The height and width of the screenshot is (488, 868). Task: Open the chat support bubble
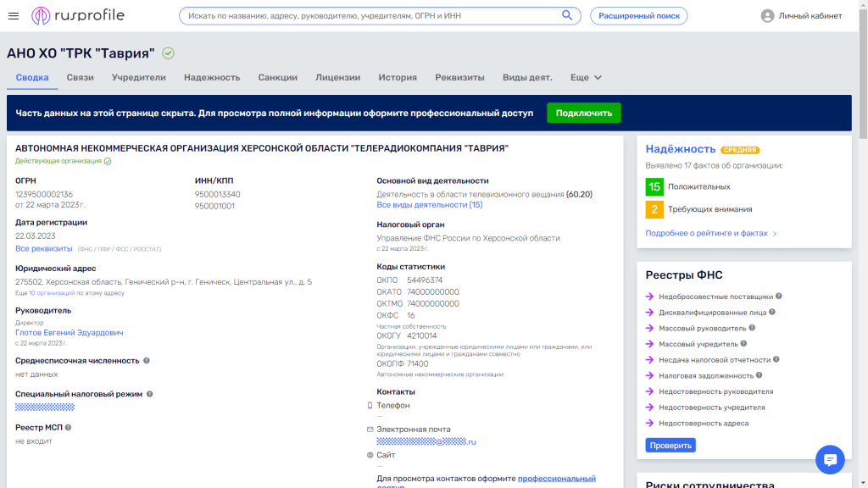click(x=830, y=459)
